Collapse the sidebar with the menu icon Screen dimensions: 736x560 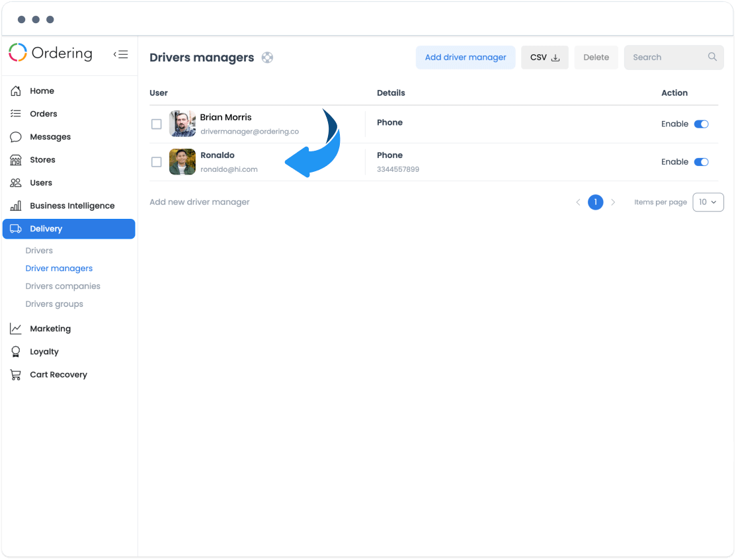[120, 54]
